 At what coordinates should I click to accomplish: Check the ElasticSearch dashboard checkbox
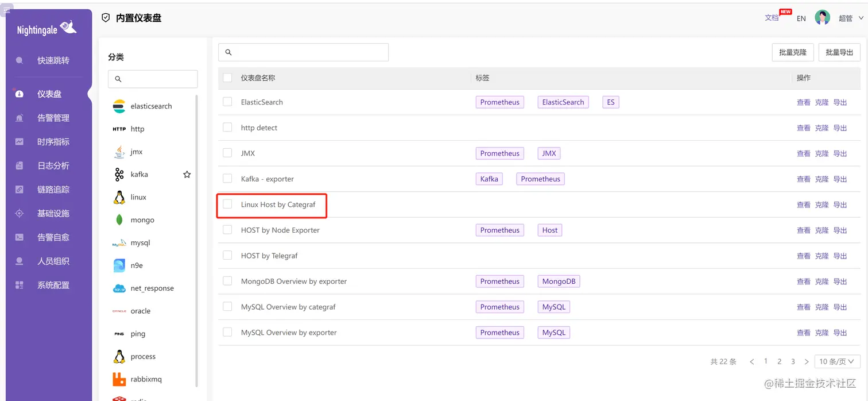(227, 102)
